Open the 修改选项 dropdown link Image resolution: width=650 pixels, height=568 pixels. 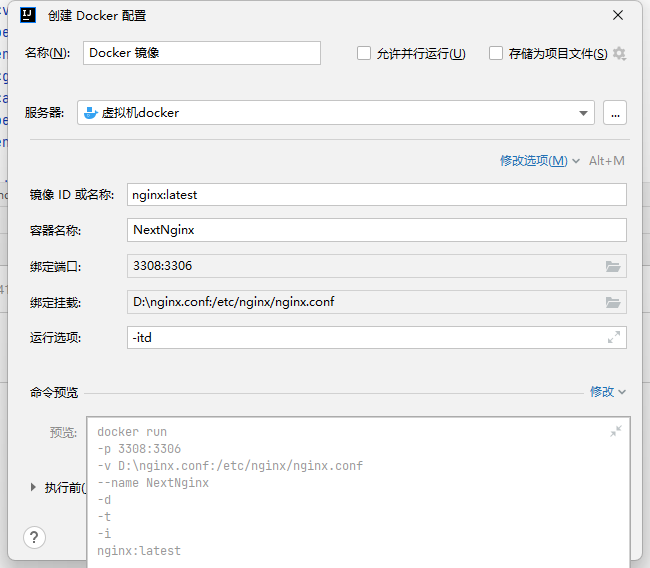pyautogui.click(x=539, y=161)
